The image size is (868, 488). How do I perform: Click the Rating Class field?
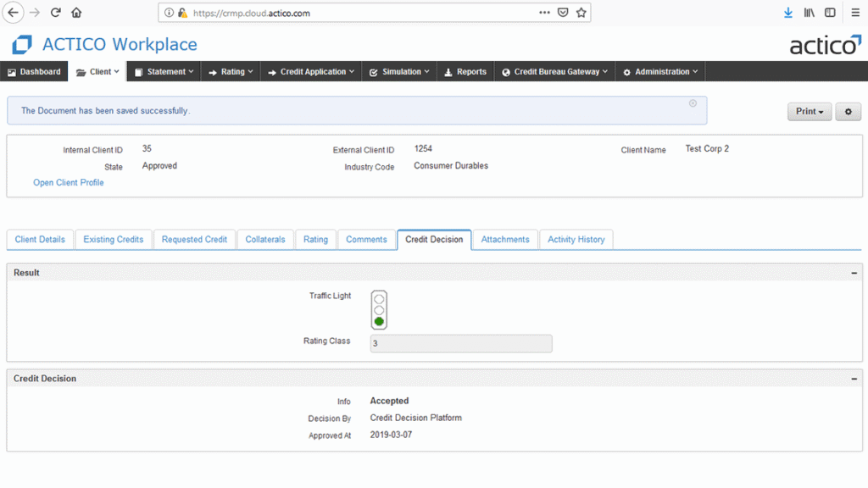[x=461, y=343]
